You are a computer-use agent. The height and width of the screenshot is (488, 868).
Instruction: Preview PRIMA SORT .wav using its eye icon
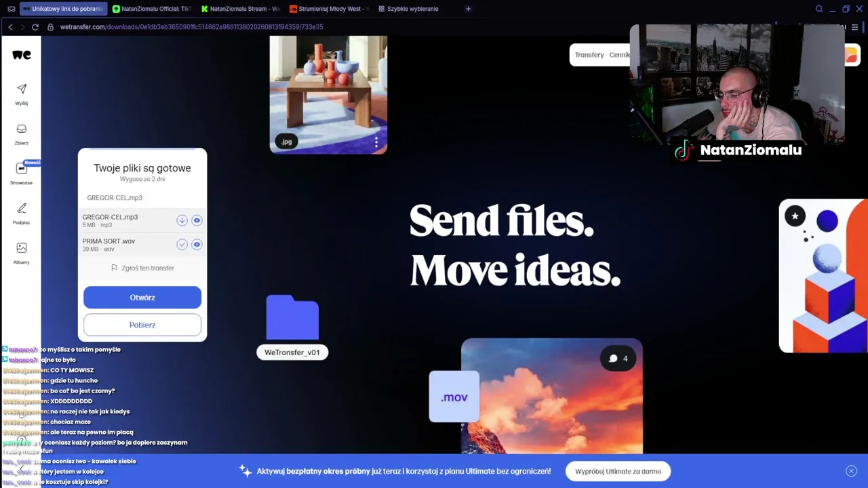[x=197, y=245]
